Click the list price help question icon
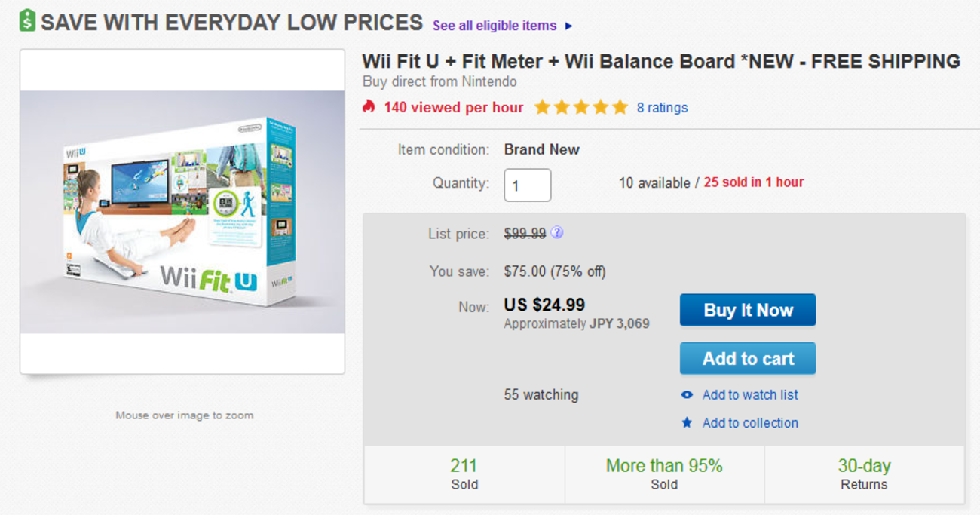Screen dimensions: 980x515 tap(557, 233)
